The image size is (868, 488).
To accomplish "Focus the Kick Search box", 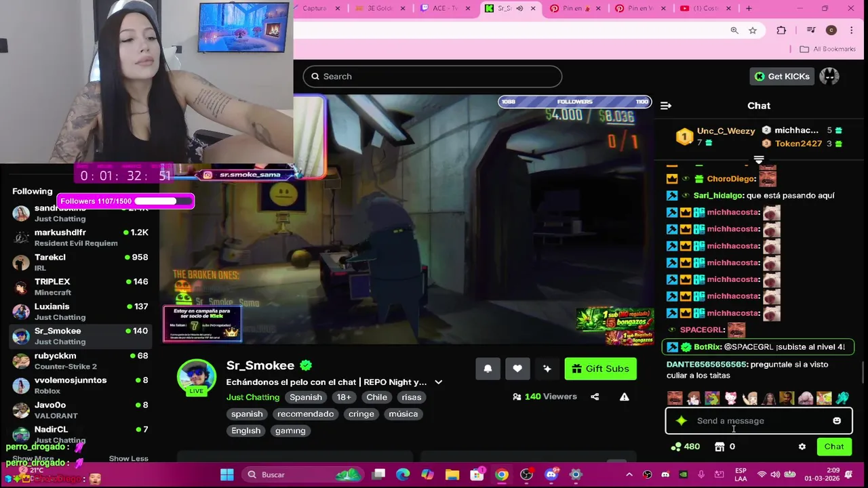I will [x=433, y=77].
